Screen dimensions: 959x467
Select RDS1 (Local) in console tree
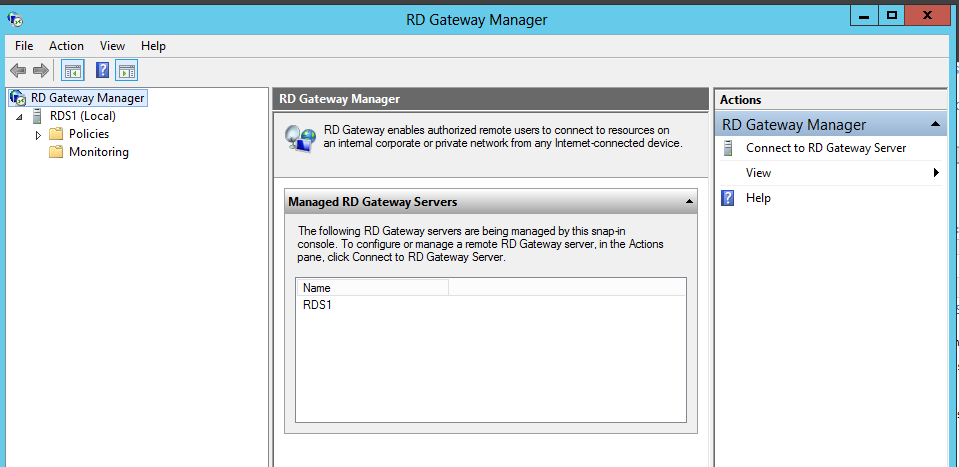pos(83,116)
